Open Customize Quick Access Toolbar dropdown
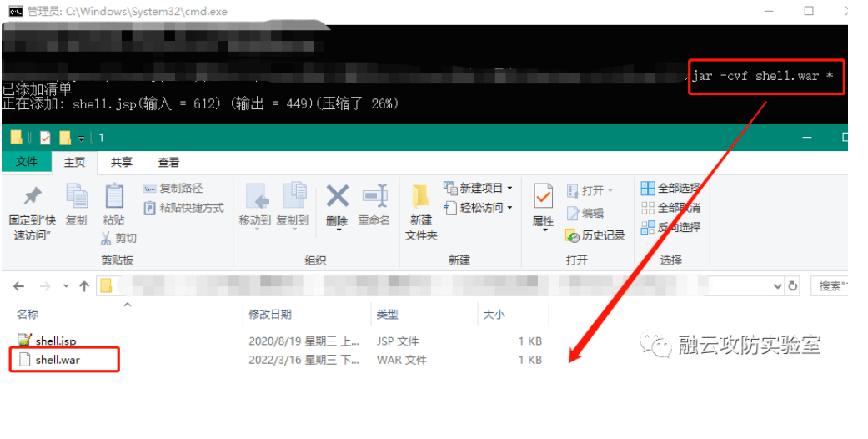Viewport: 868px width, 439px height. (x=81, y=138)
